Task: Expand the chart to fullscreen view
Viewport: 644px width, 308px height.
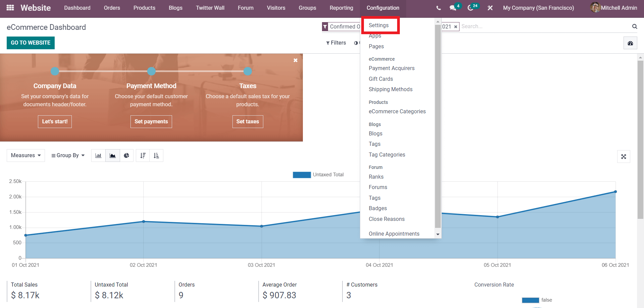Action: pos(624,157)
